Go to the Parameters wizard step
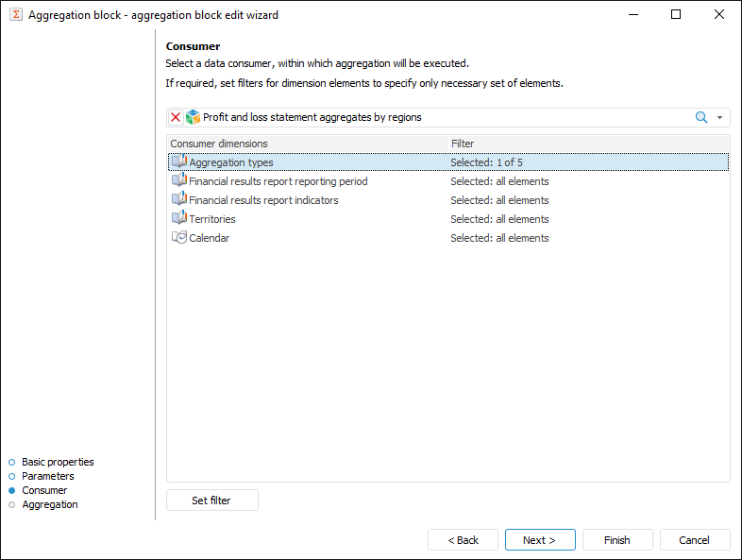This screenshot has width=742, height=560. (47, 476)
